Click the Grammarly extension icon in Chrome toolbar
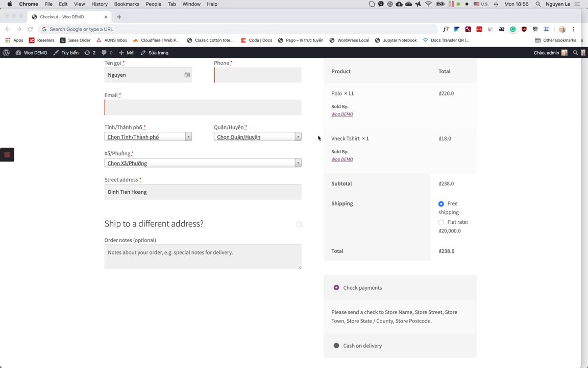The image size is (588, 368). [512, 29]
